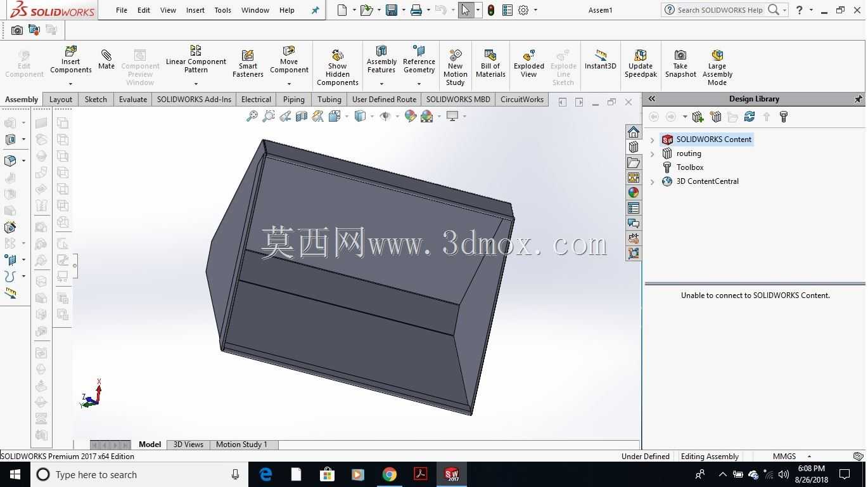Click Create New Folder in Design Library
The height and width of the screenshot is (487, 868).
[x=732, y=117]
